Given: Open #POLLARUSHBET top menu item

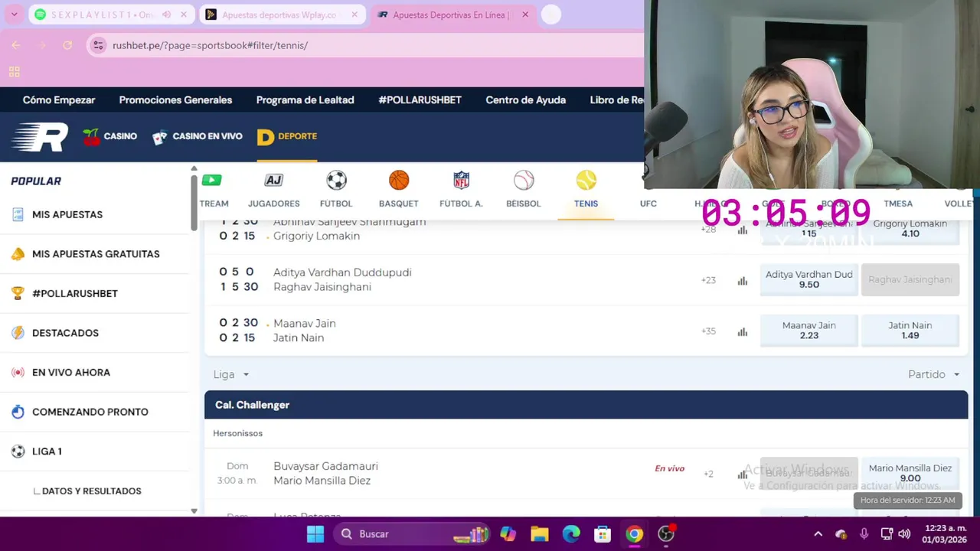Looking at the screenshot, I should pos(420,100).
